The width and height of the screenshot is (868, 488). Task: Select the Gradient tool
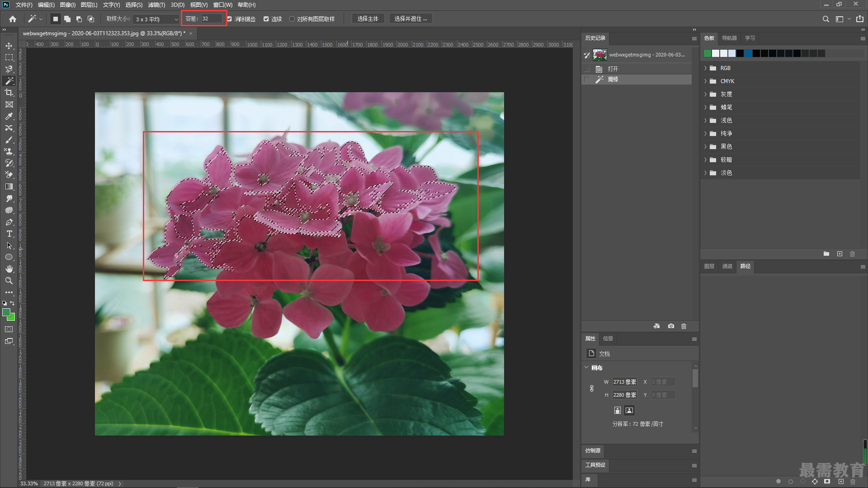[9, 187]
